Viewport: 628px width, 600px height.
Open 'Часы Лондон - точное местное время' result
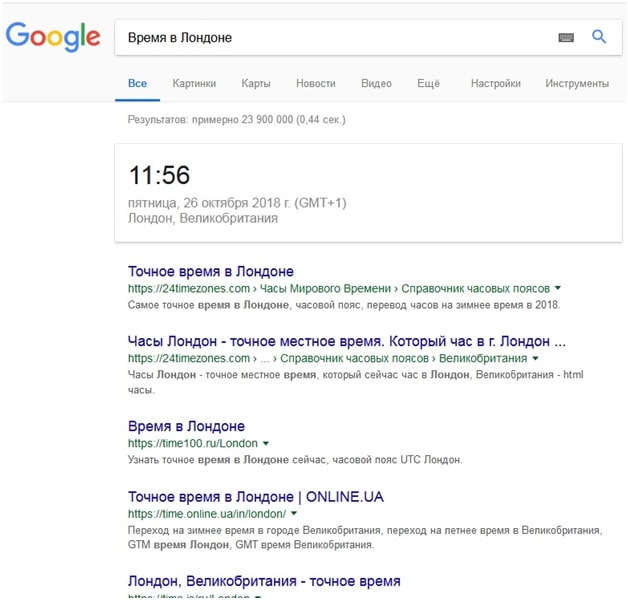click(347, 341)
